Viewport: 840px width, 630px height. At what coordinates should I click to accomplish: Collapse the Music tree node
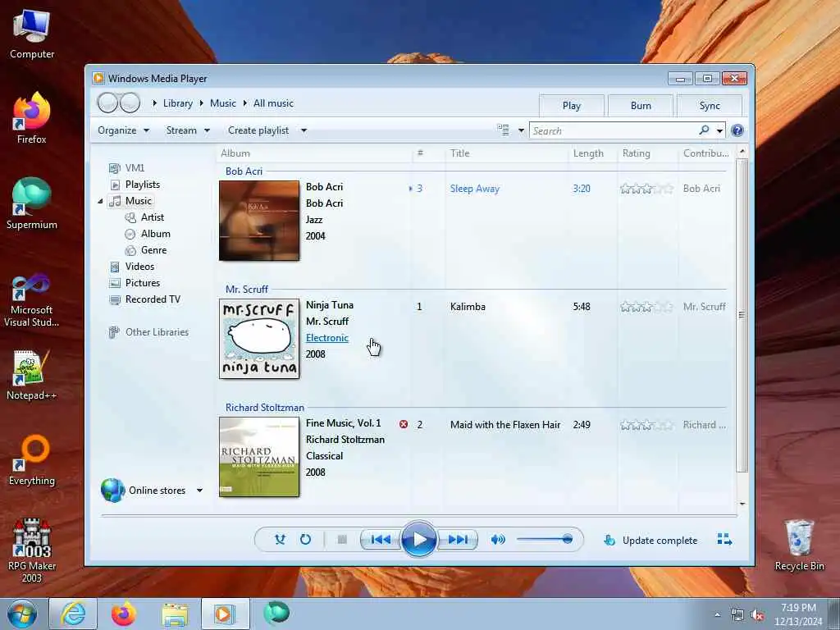coord(100,202)
